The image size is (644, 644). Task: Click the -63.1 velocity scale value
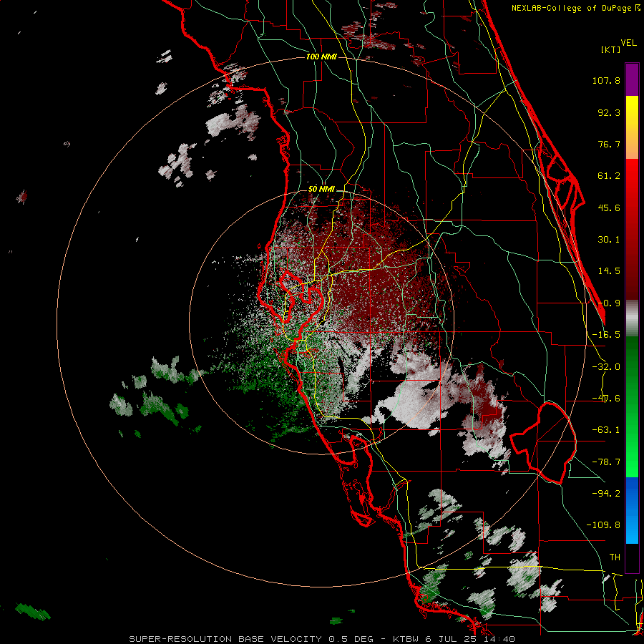(x=606, y=430)
